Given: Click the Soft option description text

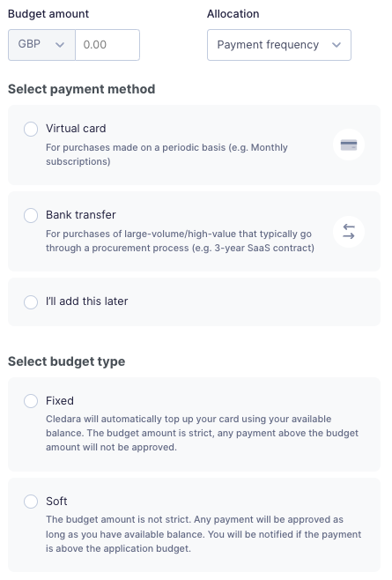Looking at the screenshot, I should coord(203,534).
